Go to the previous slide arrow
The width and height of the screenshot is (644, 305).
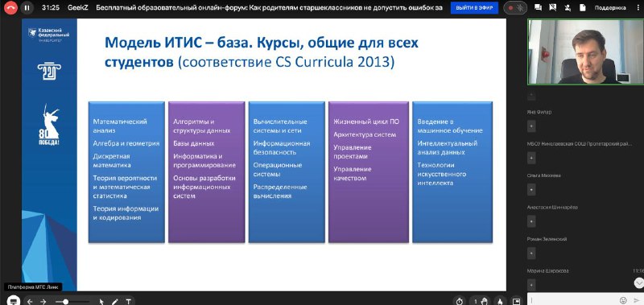coord(30,301)
